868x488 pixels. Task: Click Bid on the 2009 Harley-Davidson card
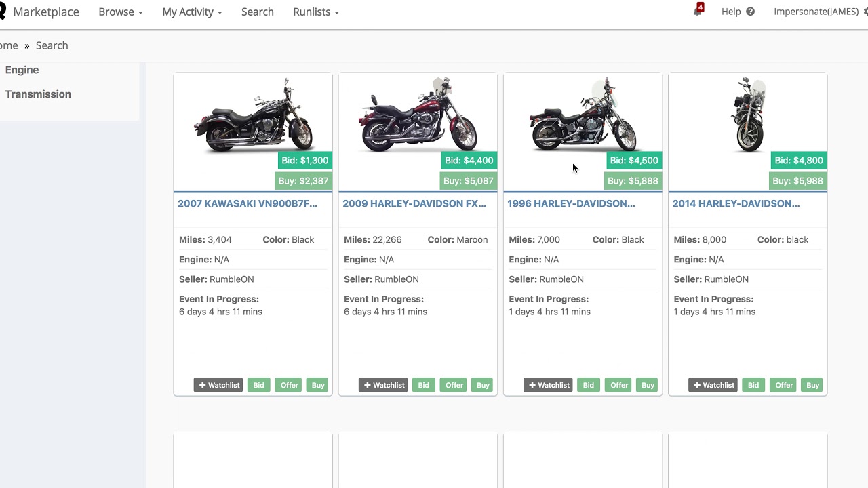[x=423, y=385]
